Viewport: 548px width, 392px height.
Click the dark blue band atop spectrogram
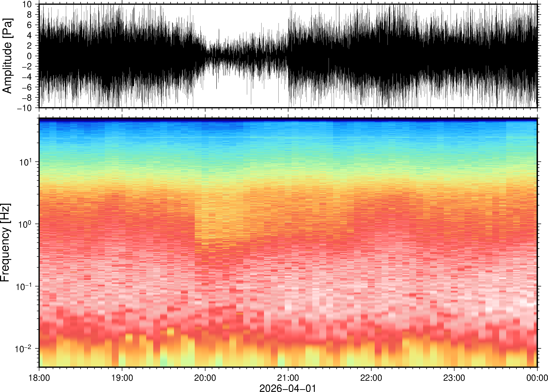[287, 120]
